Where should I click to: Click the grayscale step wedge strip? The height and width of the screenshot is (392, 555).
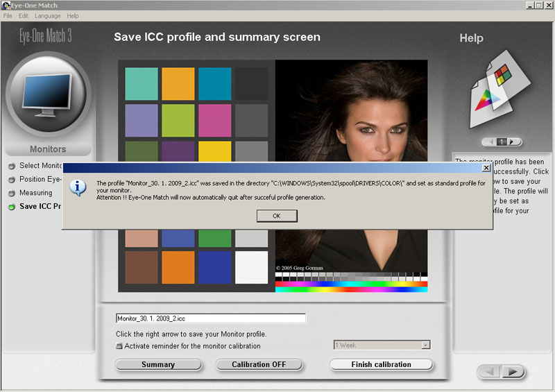coord(351,277)
